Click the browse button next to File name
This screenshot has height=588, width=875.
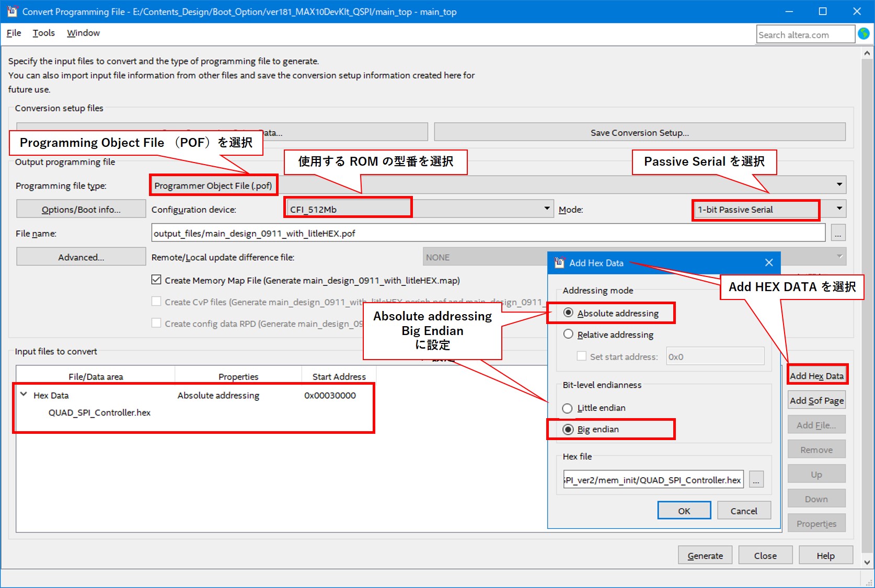tap(838, 234)
